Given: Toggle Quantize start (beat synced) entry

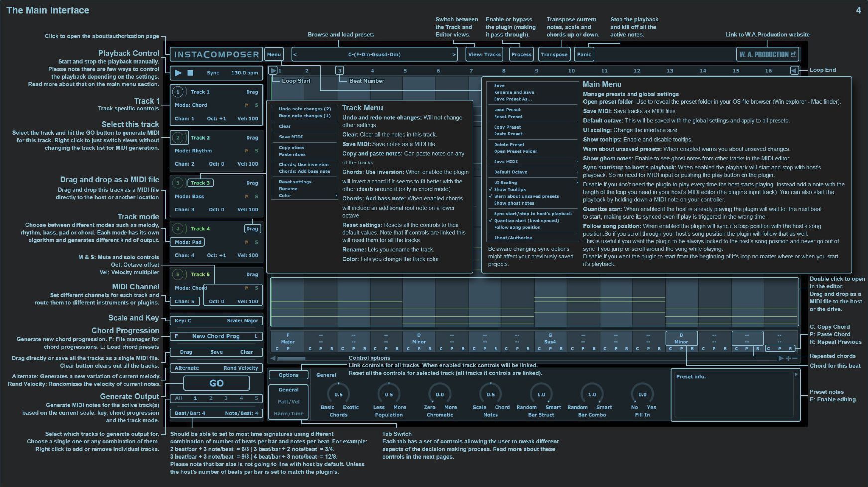Looking at the screenshot, I should (x=526, y=220).
